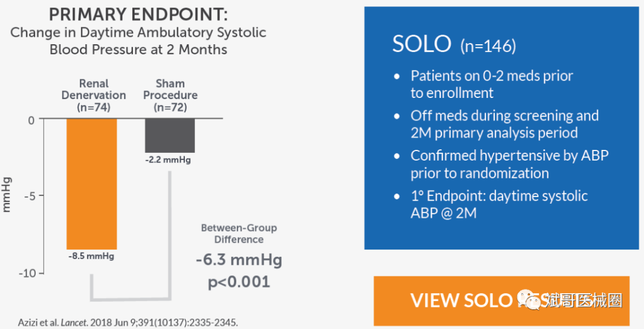Screen dimensions: 644x329
Task: Select the gray Sham Procedure bar
Action: click(169, 136)
